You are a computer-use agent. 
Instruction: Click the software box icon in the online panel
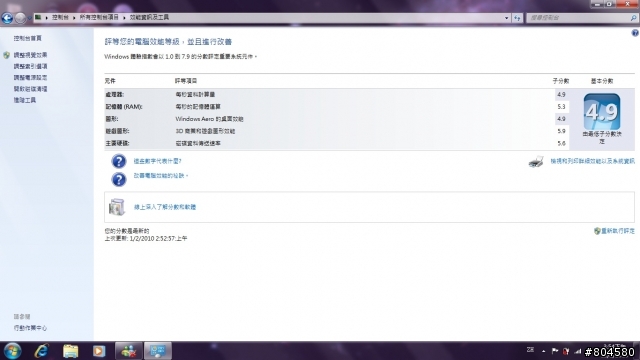pos(117,207)
